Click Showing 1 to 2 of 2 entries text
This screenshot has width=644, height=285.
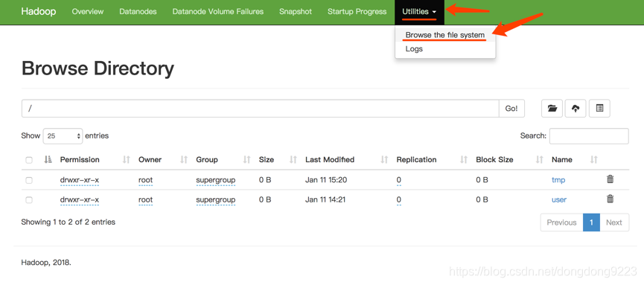(x=68, y=222)
